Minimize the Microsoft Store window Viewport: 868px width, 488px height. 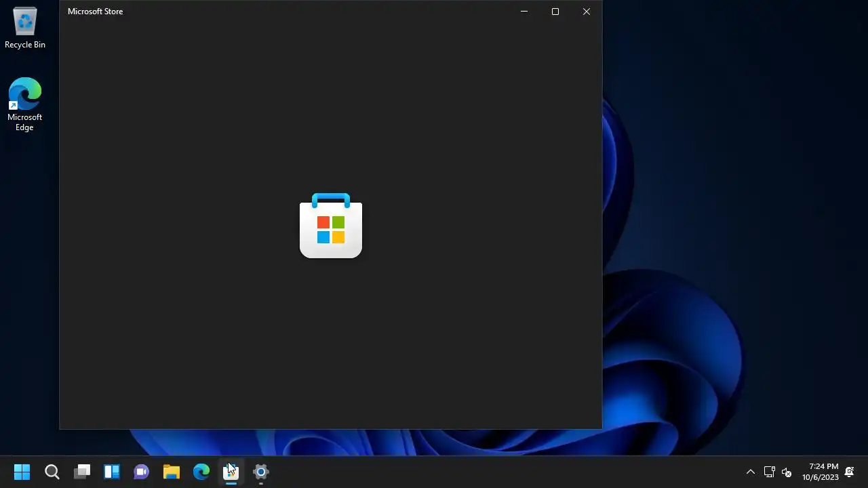coord(524,12)
